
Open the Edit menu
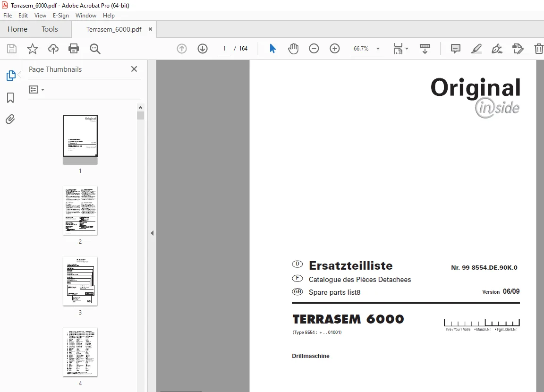23,16
